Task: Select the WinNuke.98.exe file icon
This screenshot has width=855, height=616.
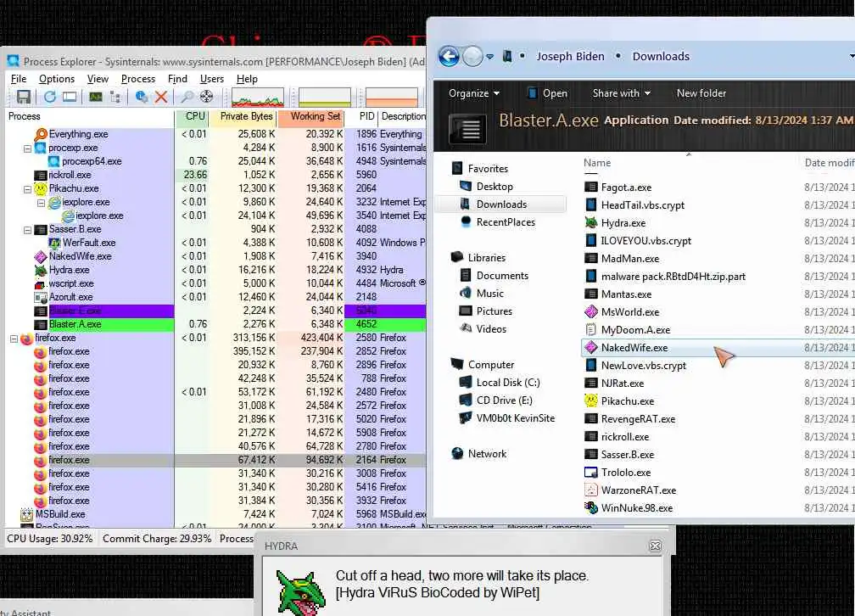Action: point(591,508)
